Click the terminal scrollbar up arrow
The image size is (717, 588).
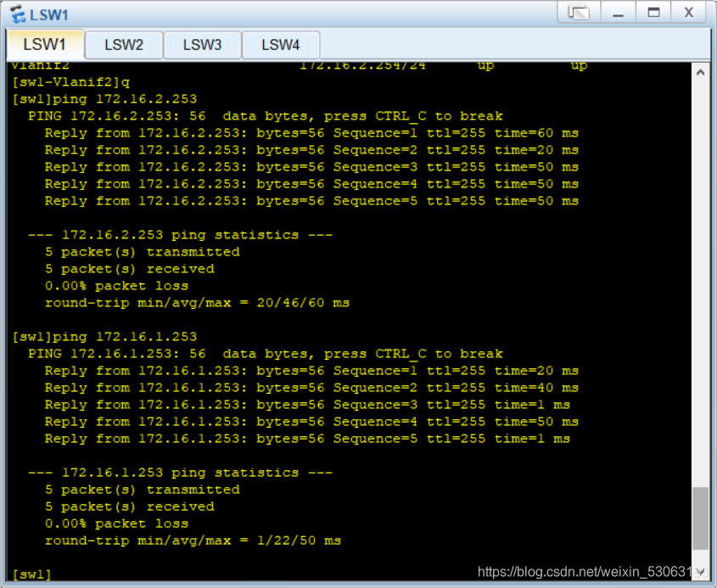[700, 72]
